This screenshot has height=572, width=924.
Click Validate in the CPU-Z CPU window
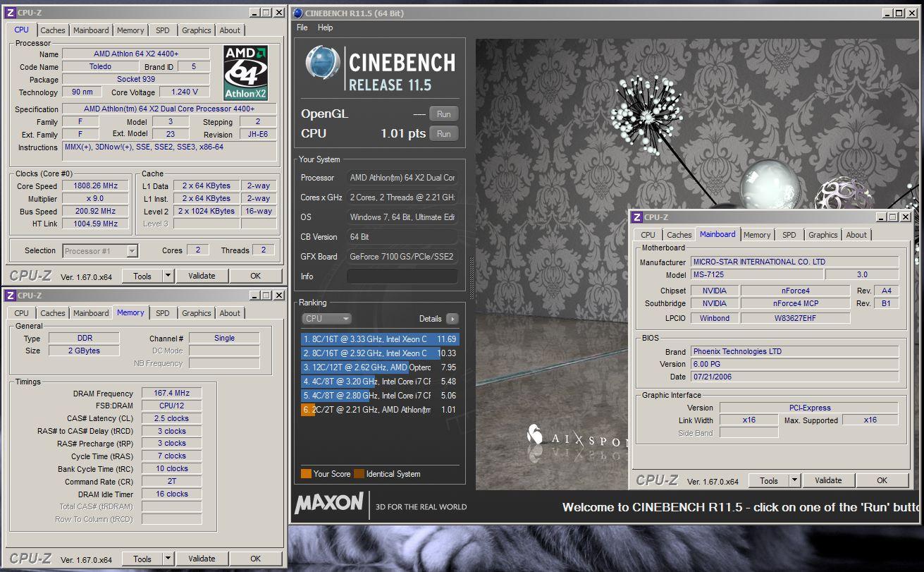202,276
